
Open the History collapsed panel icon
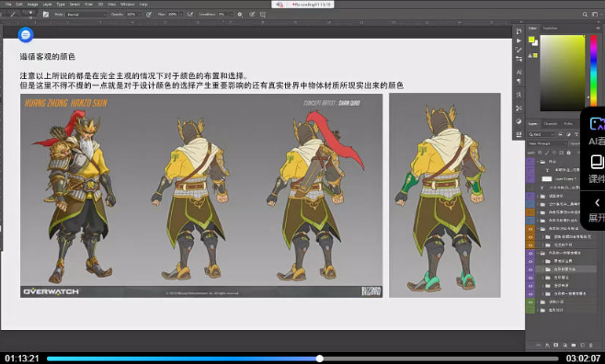519,31
